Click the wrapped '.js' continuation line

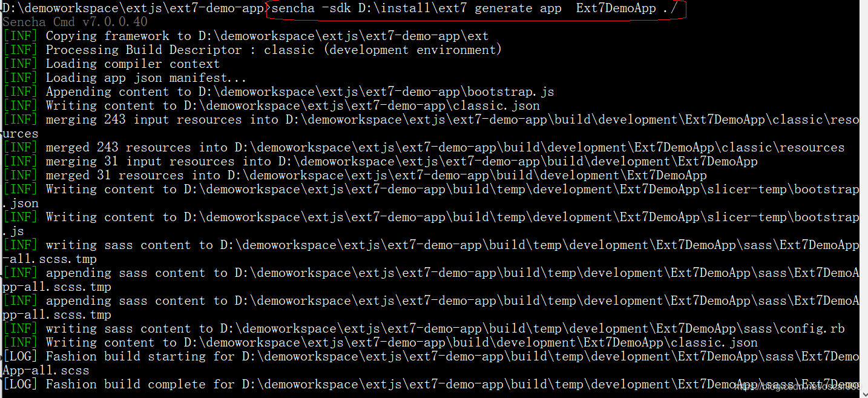coord(13,231)
